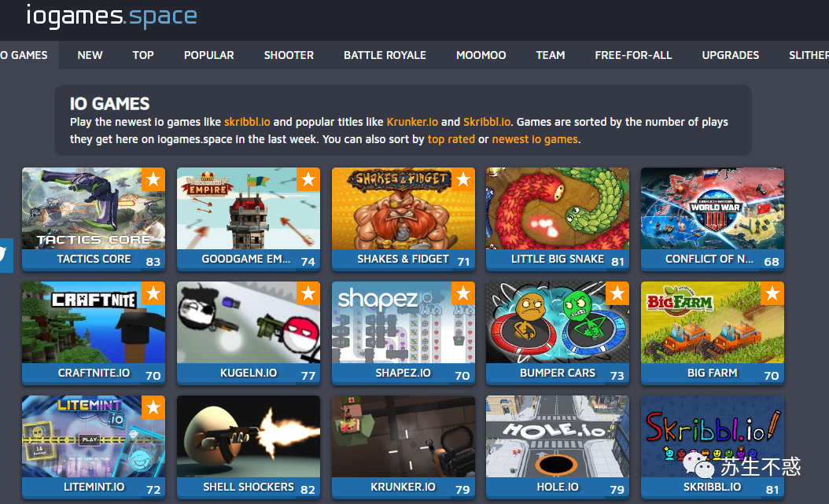Open the iogames.space logo homepage
This screenshot has height=504, width=829.
pos(112,16)
